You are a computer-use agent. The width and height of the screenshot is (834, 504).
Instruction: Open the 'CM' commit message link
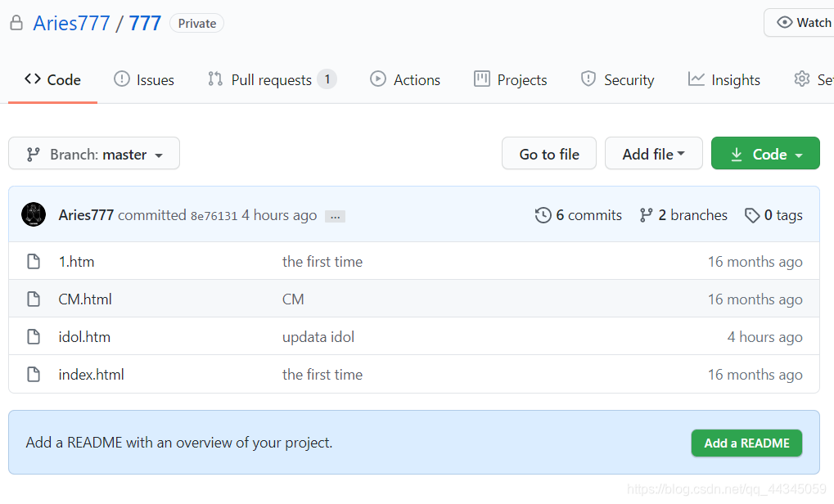(293, 299)
